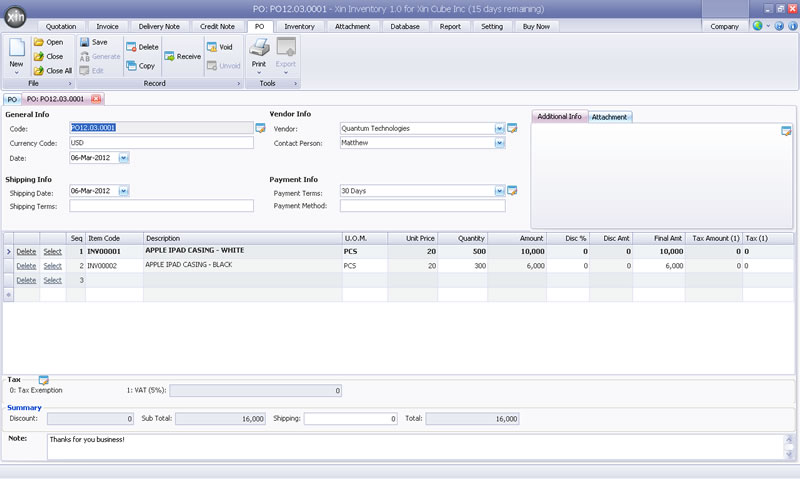Click Select link for INV00001 row
The image size is (800, 479).
(x=53, y=251)
